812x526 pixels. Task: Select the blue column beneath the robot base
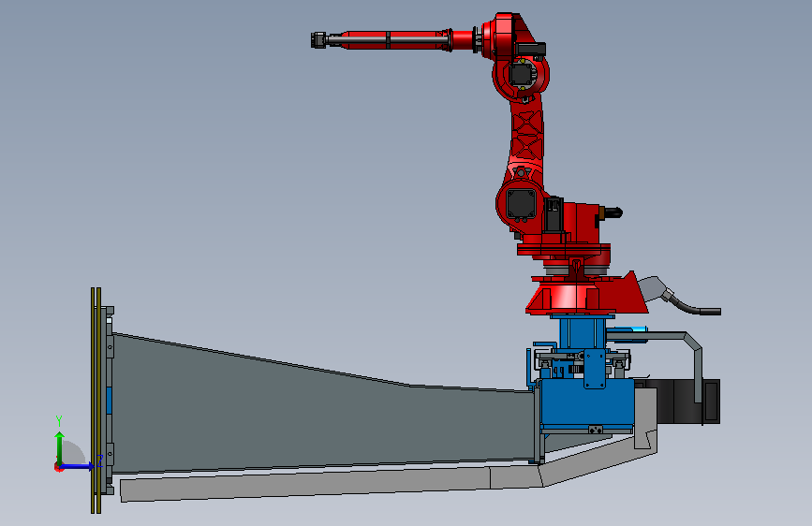[x=583, y=333]
